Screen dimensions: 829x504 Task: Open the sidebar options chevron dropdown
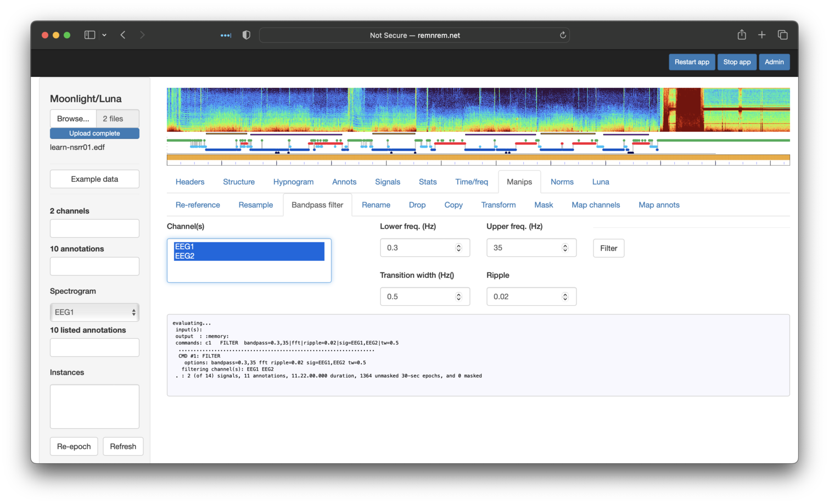coord(104,35)
